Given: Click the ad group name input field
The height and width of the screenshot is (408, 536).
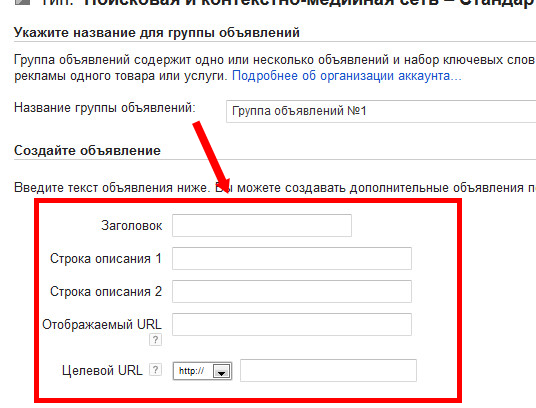Looking at the screenshot, I should pos(381,111).
